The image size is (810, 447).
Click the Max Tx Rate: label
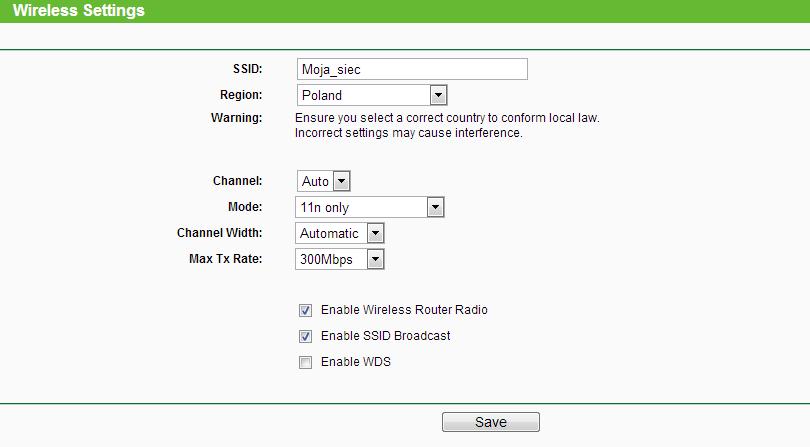point(225,258)
